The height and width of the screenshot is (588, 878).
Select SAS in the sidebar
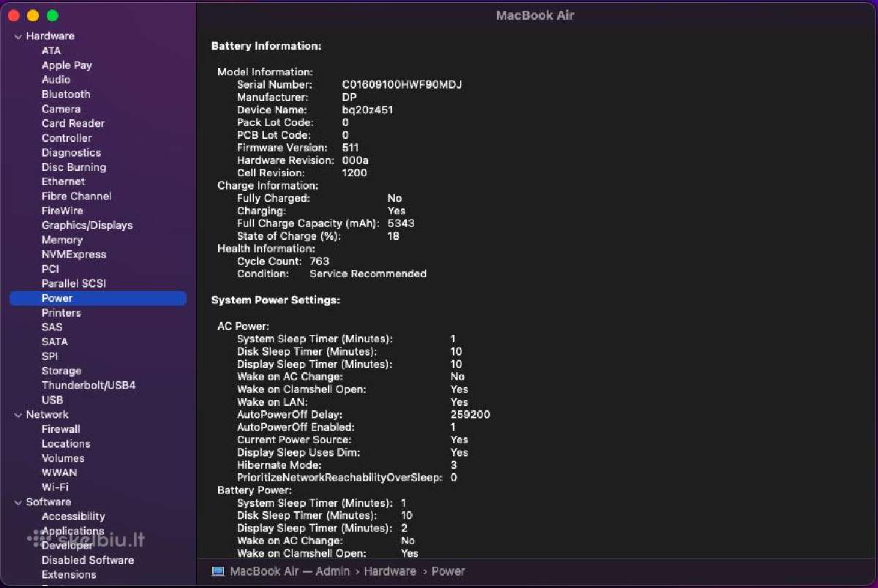pyautogui.click(x=52, y=327)
